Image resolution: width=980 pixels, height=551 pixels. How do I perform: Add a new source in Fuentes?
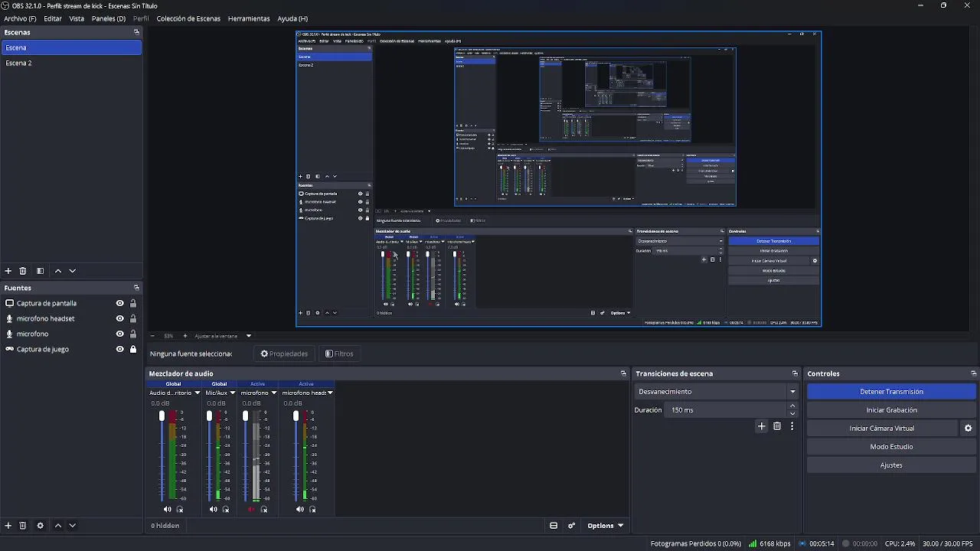point(8,526)
